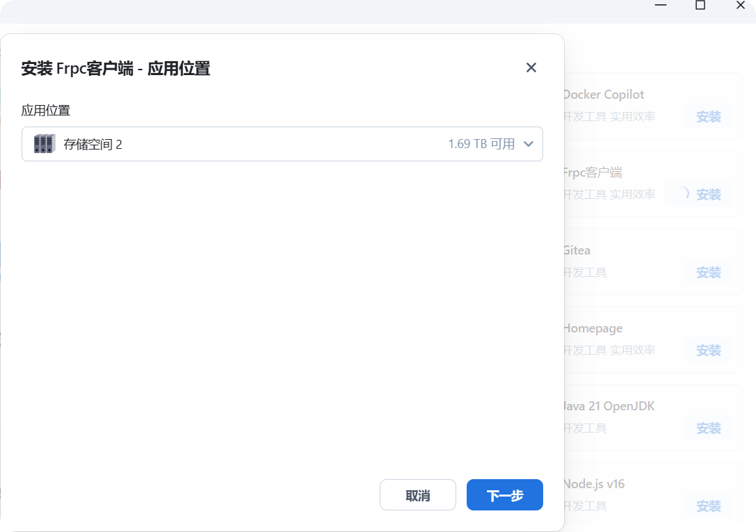Click the 1.69 TB 可用 capacity text

coord(481,144)
